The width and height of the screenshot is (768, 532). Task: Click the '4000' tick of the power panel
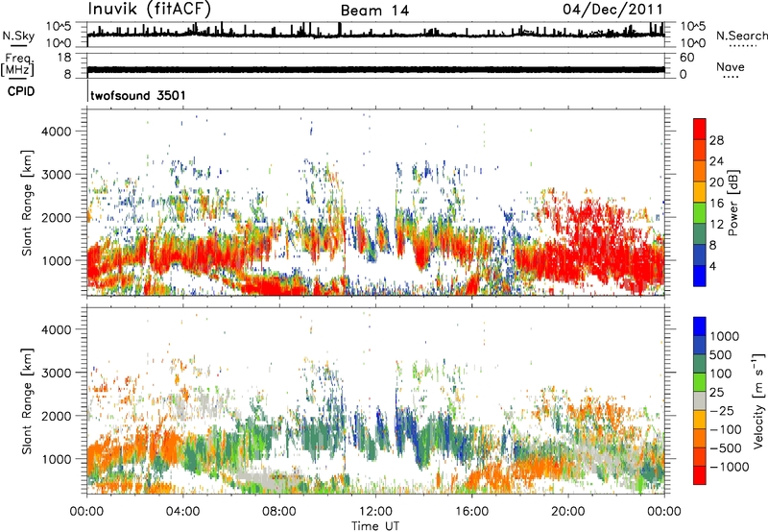click(57, 132)
